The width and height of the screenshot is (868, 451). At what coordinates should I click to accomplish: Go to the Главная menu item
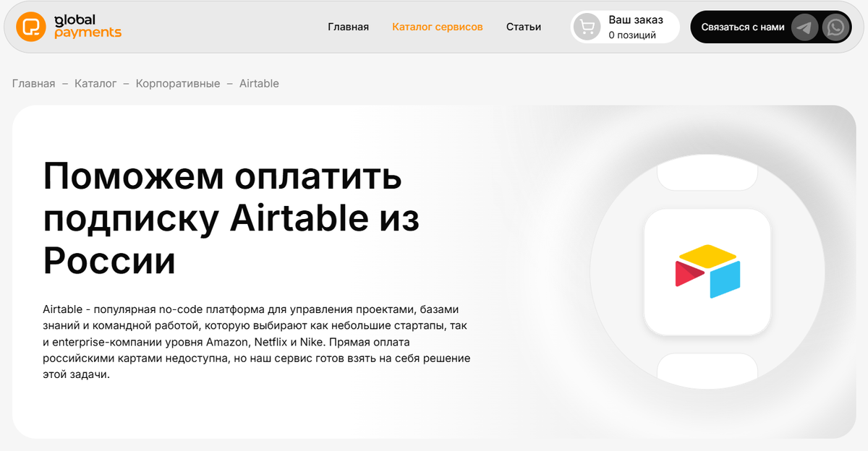(x=348, y=27)
